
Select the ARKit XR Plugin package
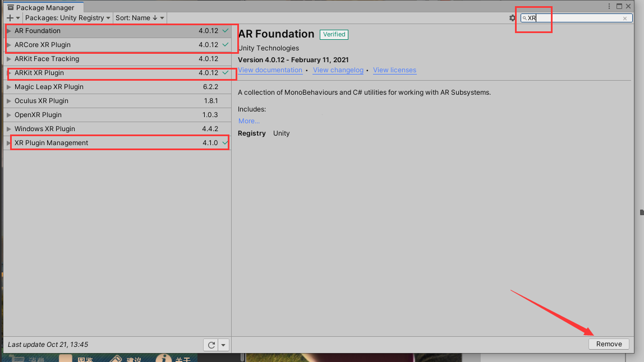click(117, 73)
